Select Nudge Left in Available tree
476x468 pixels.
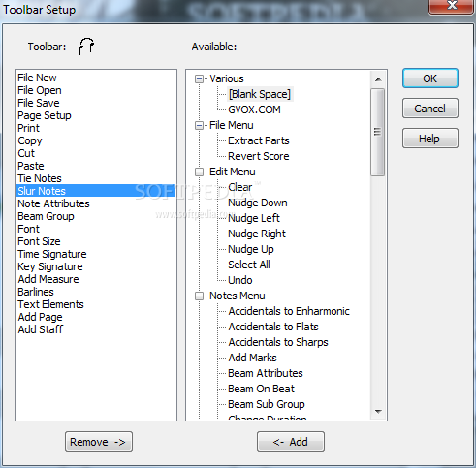(x=254, y=218)
